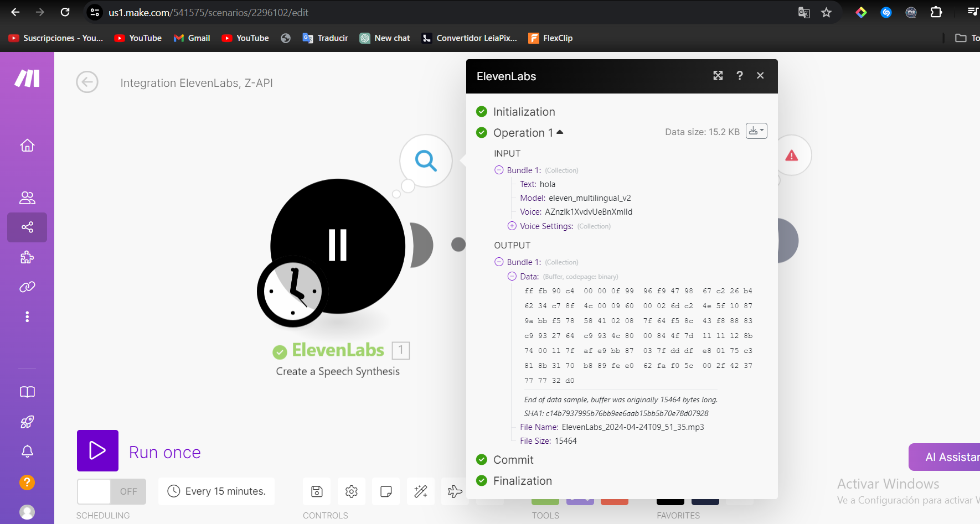Open the More three-dots sidebar menu

[x=27, y=317]
